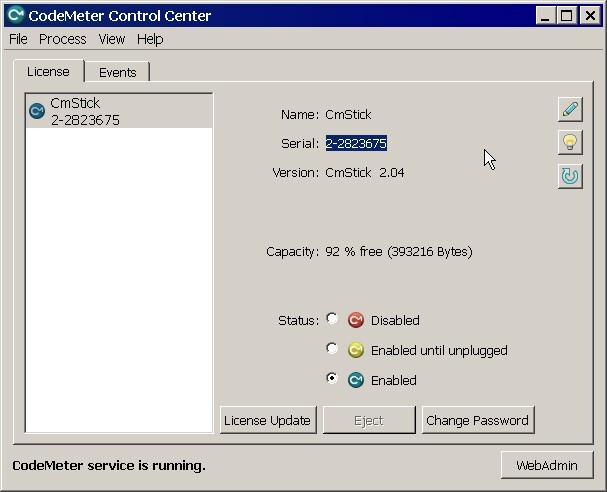Click the version text CmStick 2.04
Screen dimensions: 607x492
365,173
